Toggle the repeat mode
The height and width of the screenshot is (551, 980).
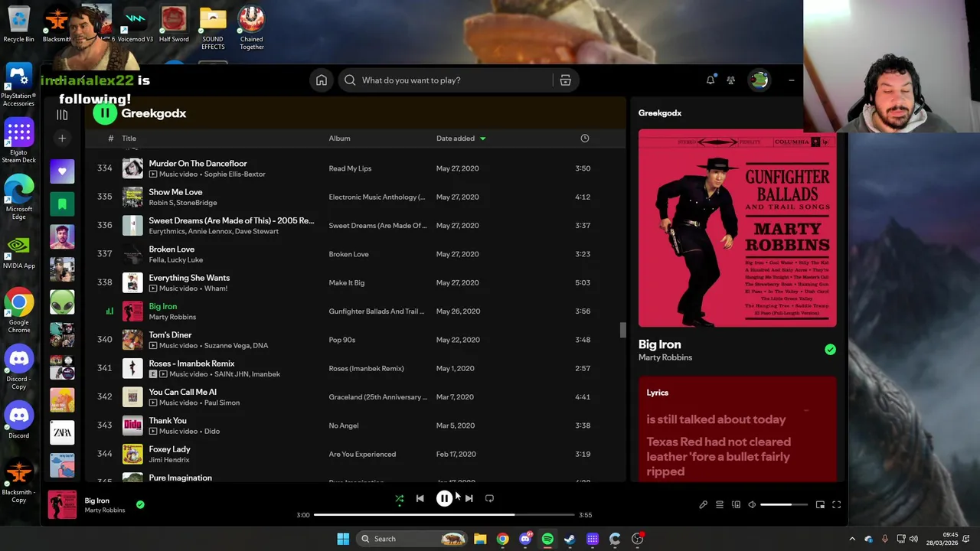[x=489, y=498]
